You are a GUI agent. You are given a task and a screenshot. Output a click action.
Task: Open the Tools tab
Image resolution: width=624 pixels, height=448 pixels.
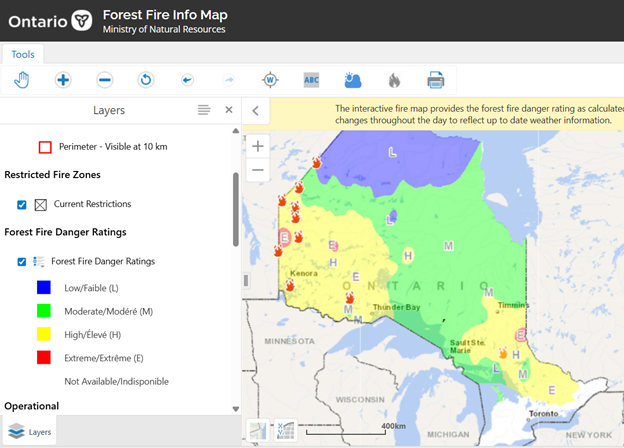pos(22,54)
